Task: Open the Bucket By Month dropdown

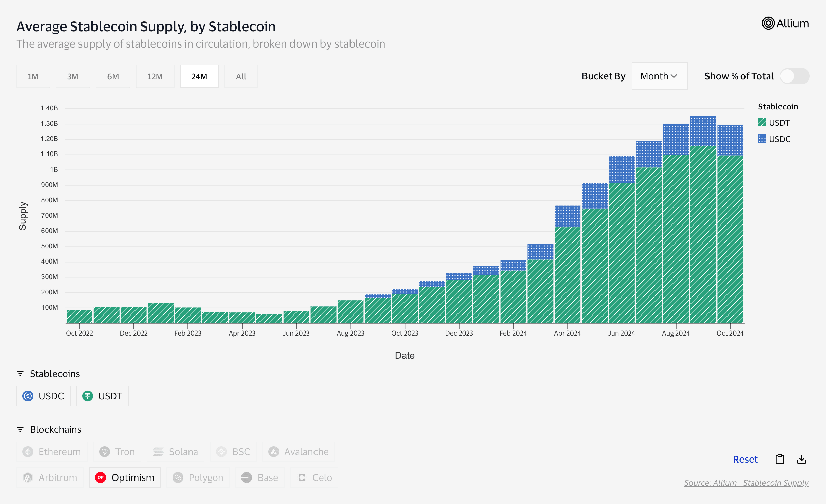Action: click(659, 76)
